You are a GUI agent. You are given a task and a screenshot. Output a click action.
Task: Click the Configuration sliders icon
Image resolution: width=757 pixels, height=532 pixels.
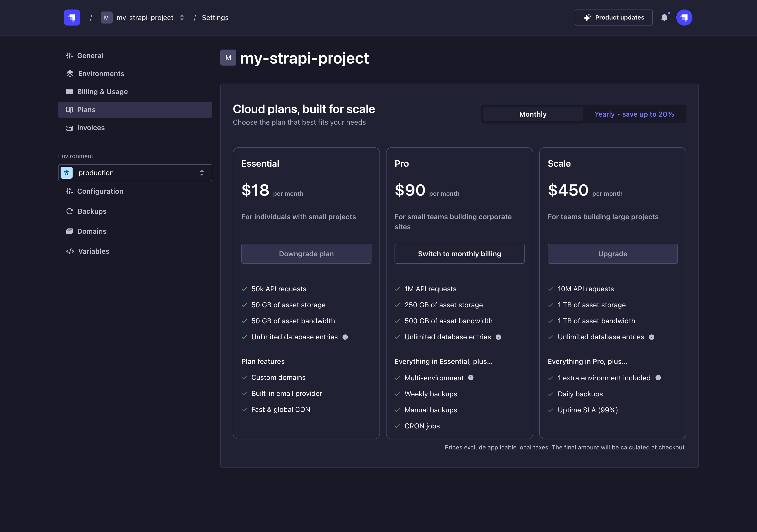point(69,191)
